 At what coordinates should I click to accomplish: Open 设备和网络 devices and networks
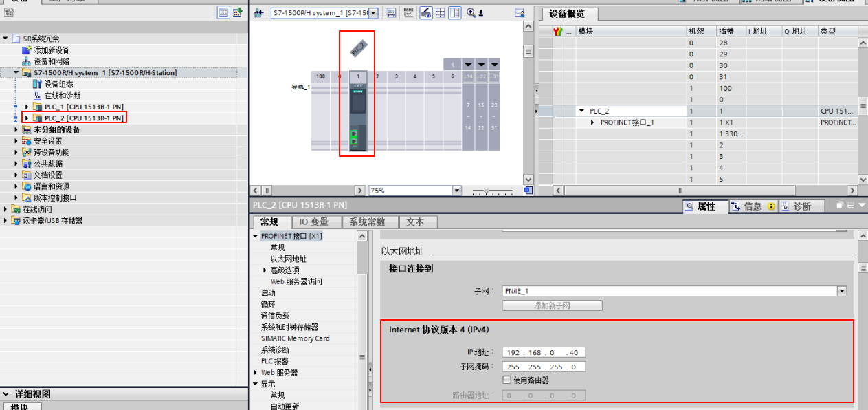pyautogui.click(x=50, y=61)
